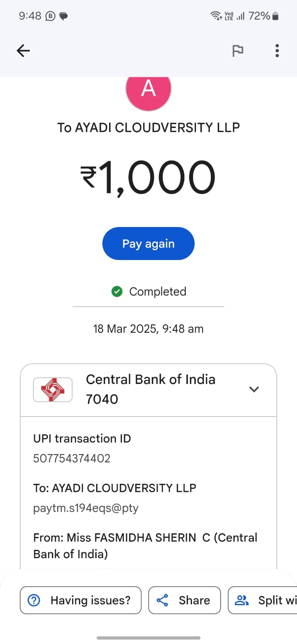Tap the UPI transaction ID number
Viewport: 297px width, 644px height.
click(x=72, y=458)
